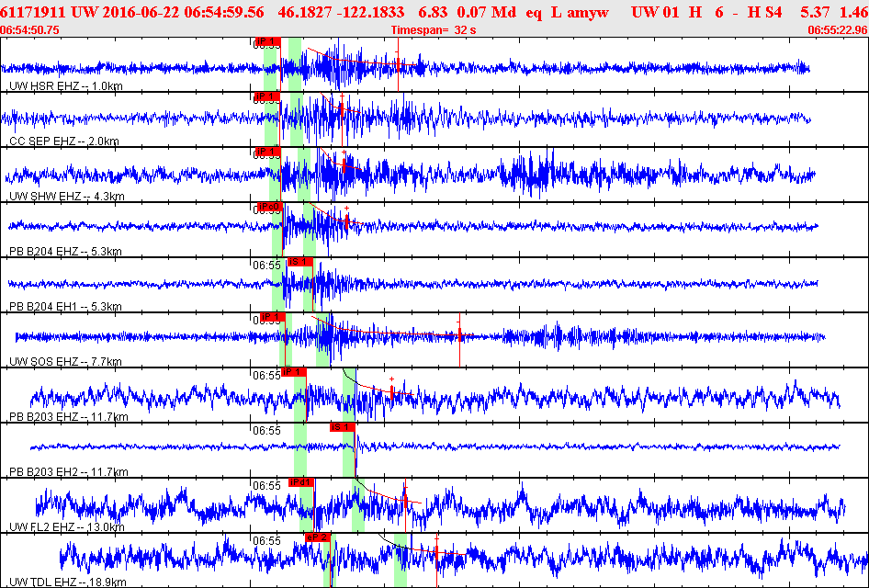Image resolution: width=869 pixels, height=588 pixels.
Task: Click the 'UW HSR EHZ -- 1.0km' station label
Action: [66, 86]
